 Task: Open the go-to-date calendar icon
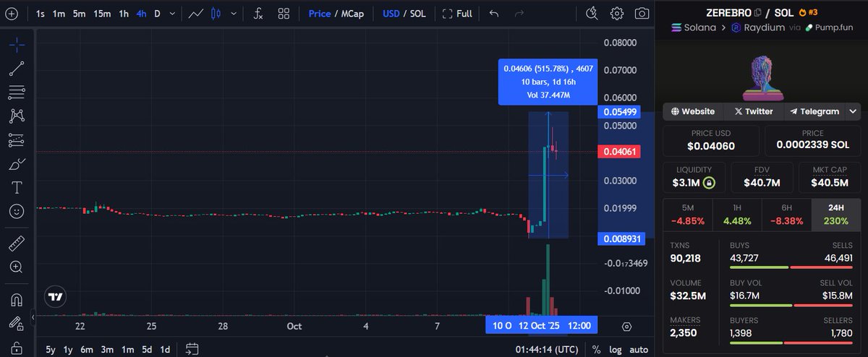coord(192,349)
